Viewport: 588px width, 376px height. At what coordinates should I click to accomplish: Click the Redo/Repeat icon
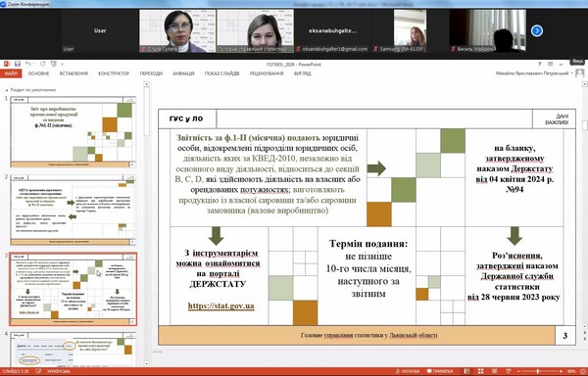(x=42, y=64)
